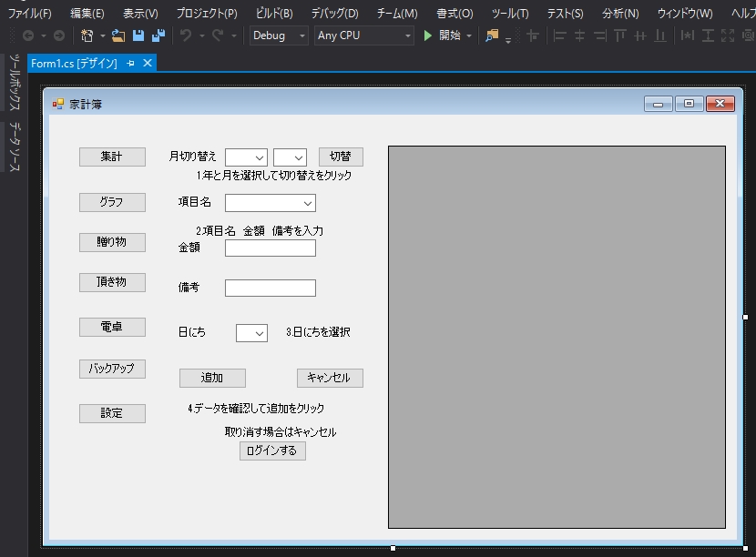Open the Any CPU platform dropdown
Viewport: 756px width, 557px height.
[364, 35]
